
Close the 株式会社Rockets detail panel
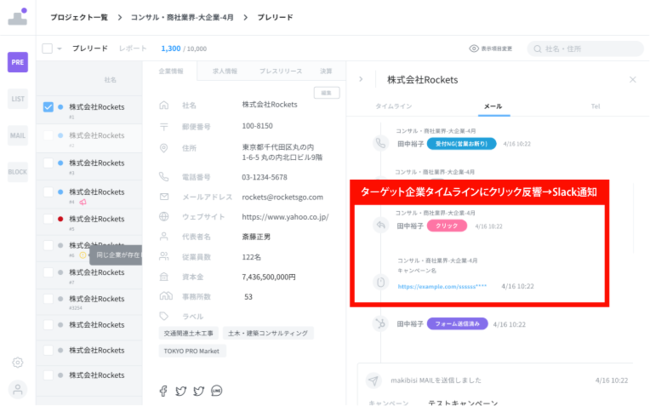pos(633,80)
